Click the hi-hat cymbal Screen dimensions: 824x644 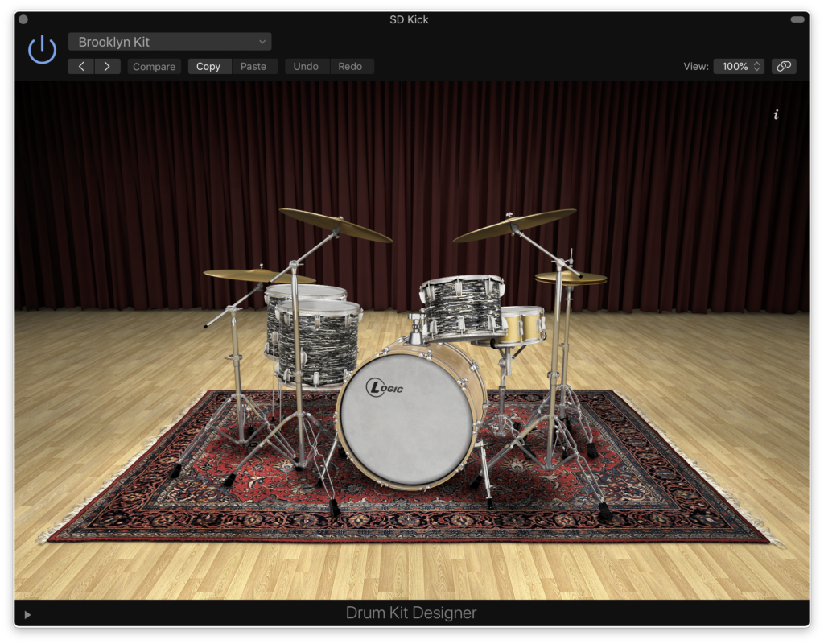(x=571, y=278)
